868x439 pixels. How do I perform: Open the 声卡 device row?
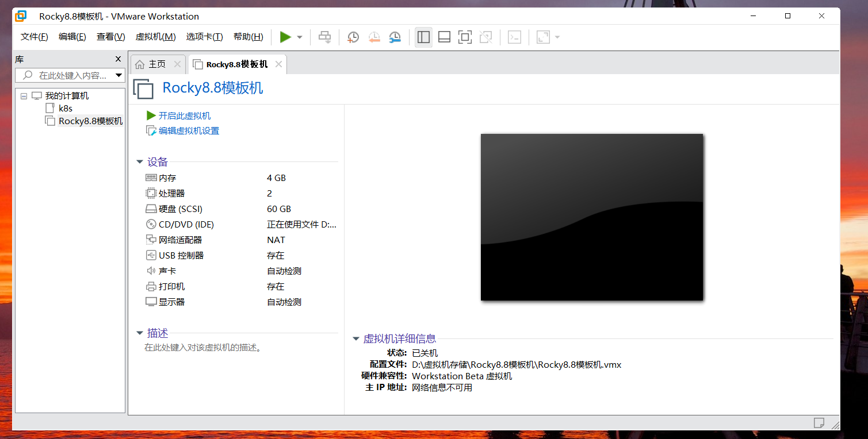coord(241,271)
